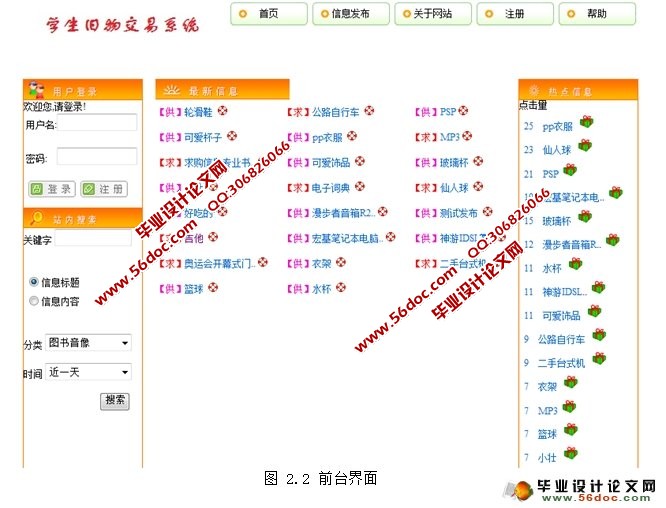Click the 最新信息 header sun icon
Image resolution: width=666 pixels, height=508 pixels.
(x=172, y=90)
